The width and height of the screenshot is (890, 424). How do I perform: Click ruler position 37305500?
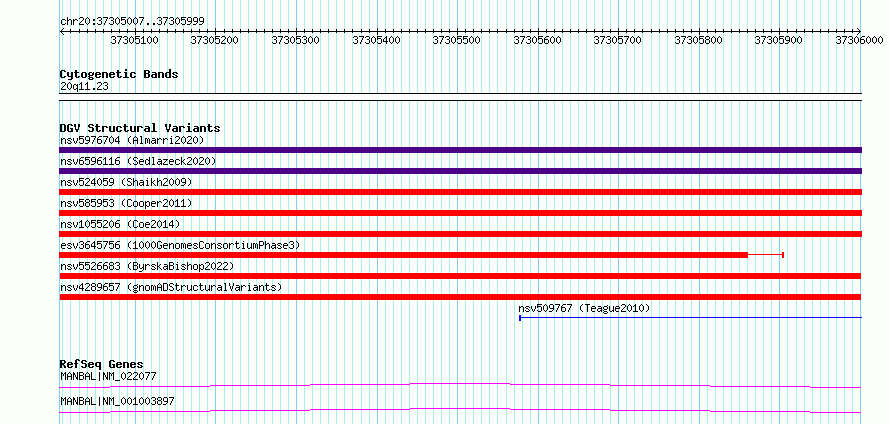click(457, 40)
